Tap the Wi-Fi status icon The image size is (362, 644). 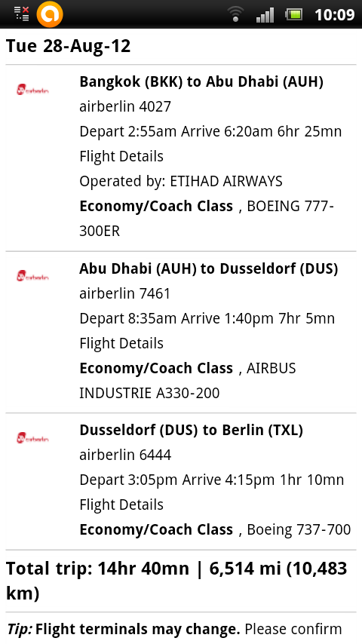click(x=235, y=15)
